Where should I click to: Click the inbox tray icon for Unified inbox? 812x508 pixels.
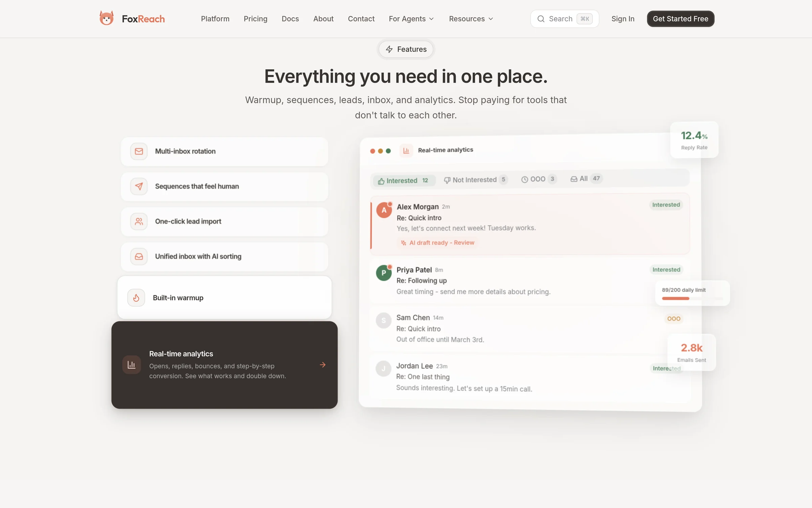139,256
